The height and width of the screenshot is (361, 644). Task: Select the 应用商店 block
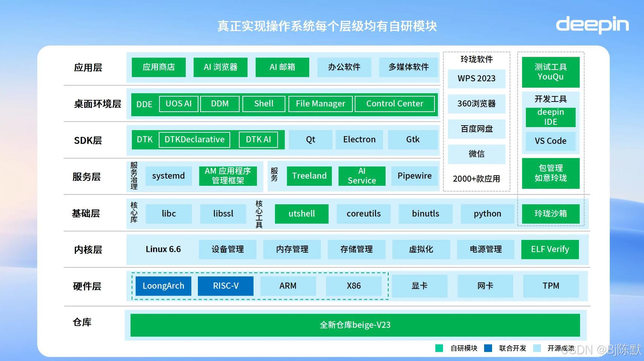coord(159,67)
